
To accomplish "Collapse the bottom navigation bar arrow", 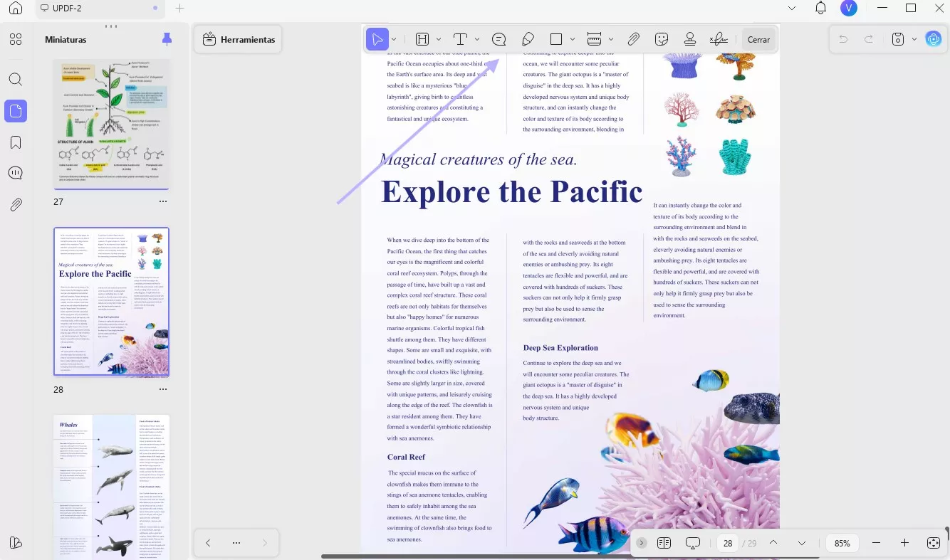I will point(642,543).
